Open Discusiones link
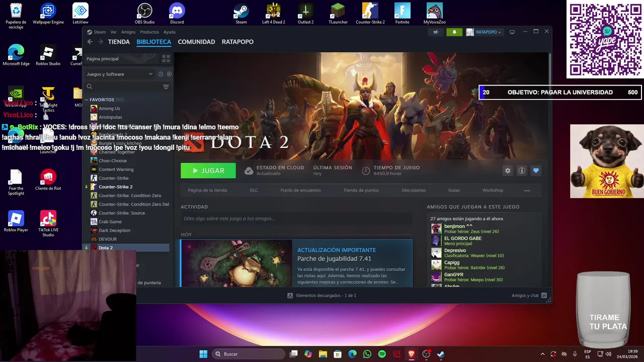The image size is (644, 362). tap(414, 190)
